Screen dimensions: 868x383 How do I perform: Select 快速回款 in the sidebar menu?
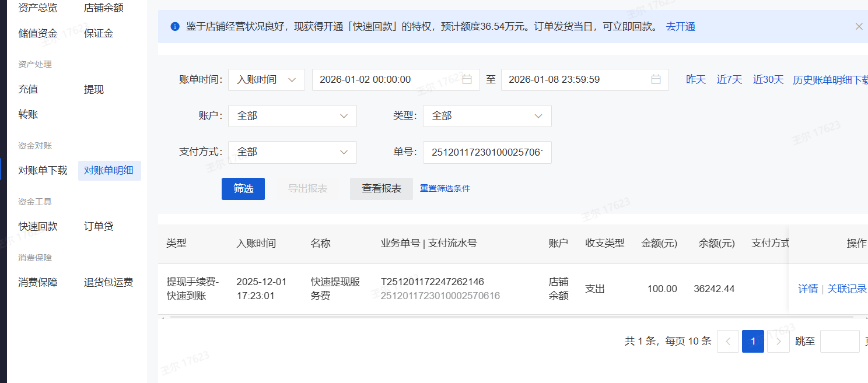pyautogui.click(x=38, y=227)
